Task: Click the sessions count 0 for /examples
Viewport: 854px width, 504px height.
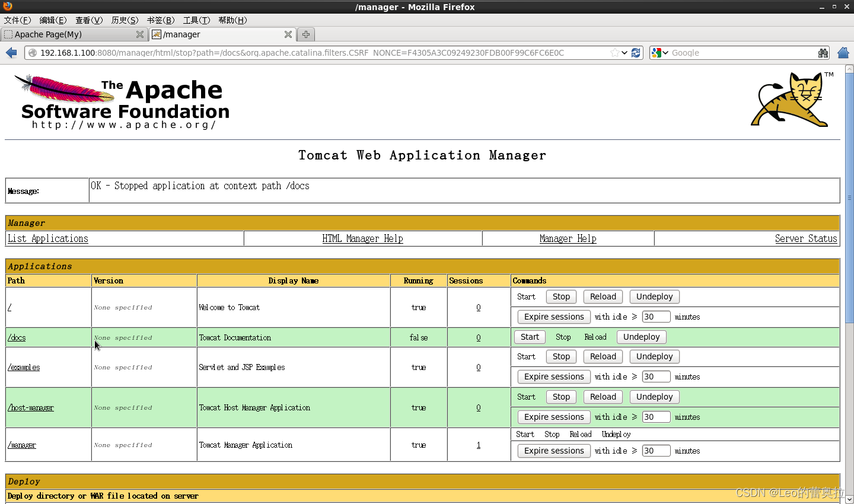Action: (x=479, y=367)
